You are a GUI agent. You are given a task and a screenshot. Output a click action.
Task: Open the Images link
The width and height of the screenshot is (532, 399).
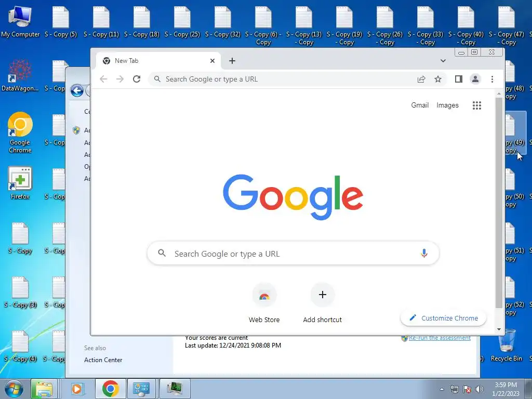pos(447,105)
